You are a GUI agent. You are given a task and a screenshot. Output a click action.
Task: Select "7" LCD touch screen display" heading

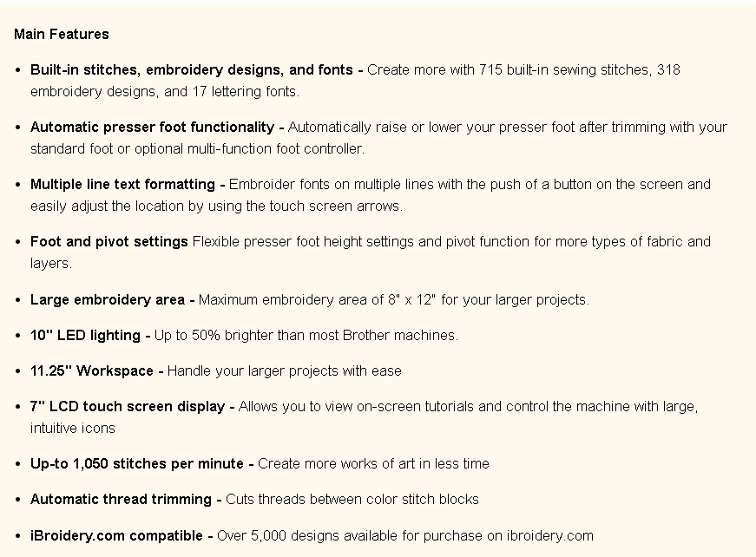pyautogui.click(x=128, y=406)
